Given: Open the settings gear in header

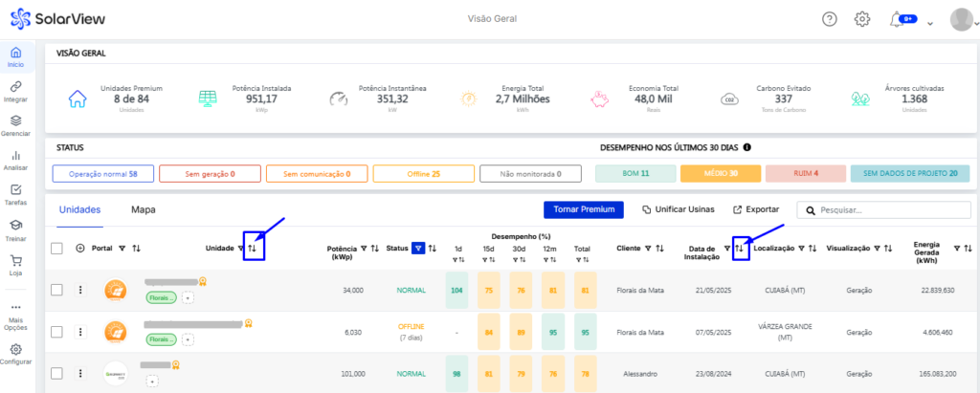Looking at the screenshot, I should point(861,19).
